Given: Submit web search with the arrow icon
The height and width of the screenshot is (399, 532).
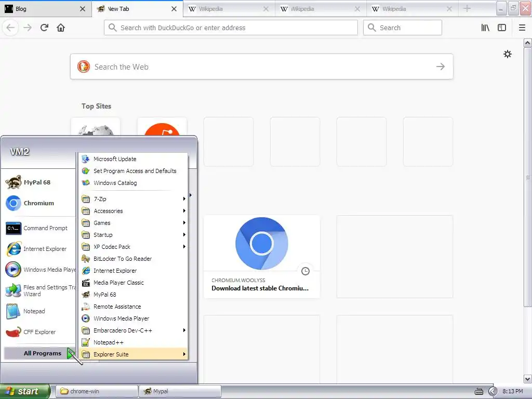Looking at the screenshot, I should [441, 66].
